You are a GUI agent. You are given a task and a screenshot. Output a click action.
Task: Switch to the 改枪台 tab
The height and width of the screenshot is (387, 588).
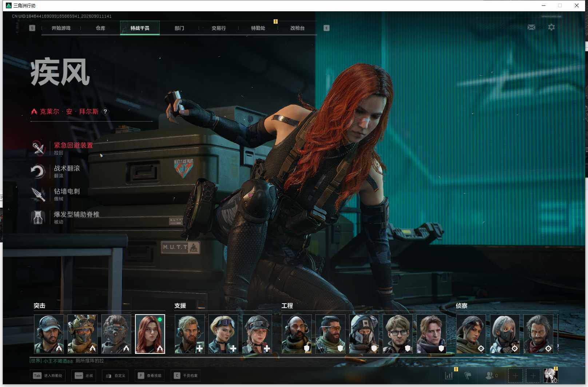point(297,28)
